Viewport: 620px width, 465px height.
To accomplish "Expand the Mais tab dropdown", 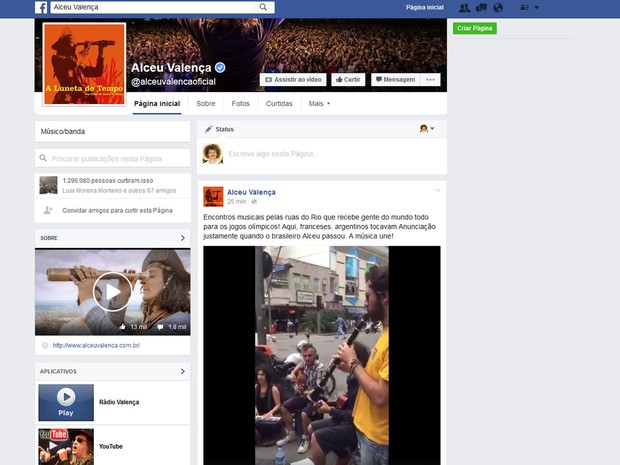I will pos(319,104).
